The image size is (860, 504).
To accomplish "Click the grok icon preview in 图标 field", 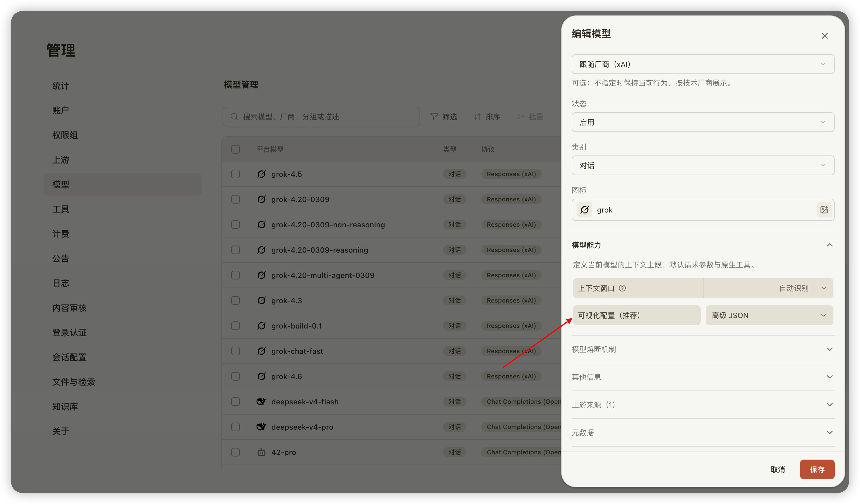I will [585, 210].
